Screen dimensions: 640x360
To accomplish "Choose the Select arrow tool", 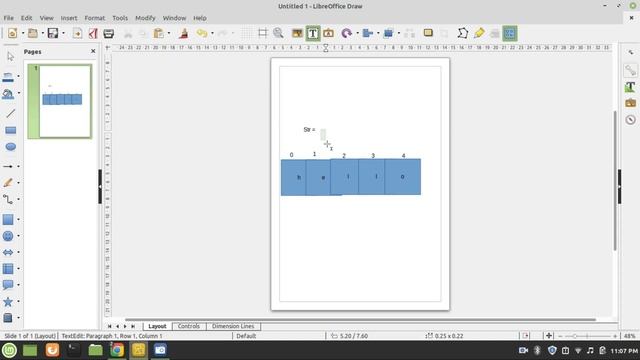I will (x=11, y=56).
